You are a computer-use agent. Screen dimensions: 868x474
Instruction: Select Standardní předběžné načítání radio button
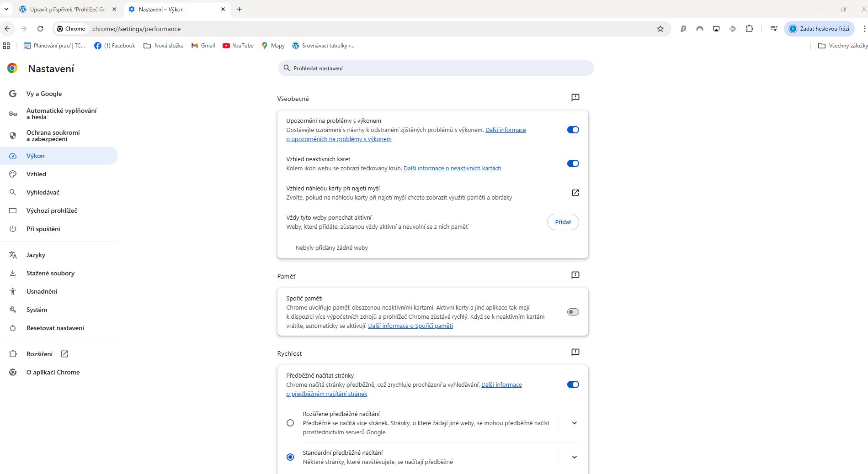click(x=290, y=457)
